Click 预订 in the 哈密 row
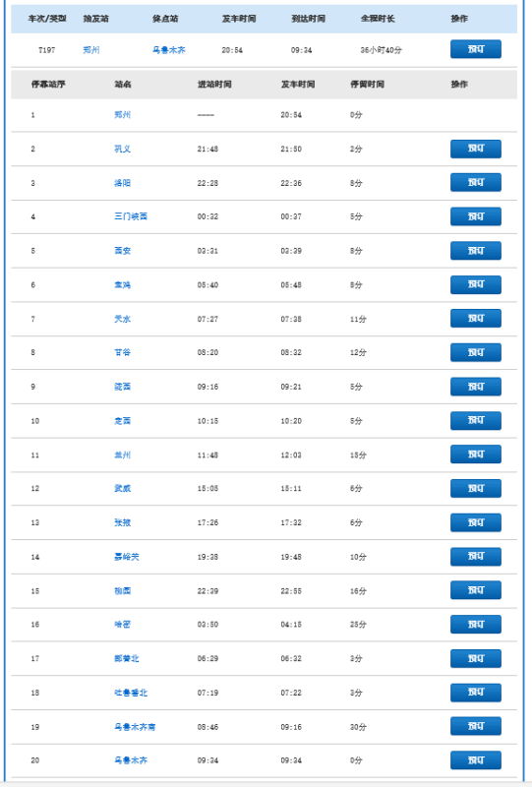The height and width of the screenshot is (787, 532). point(475,625)
